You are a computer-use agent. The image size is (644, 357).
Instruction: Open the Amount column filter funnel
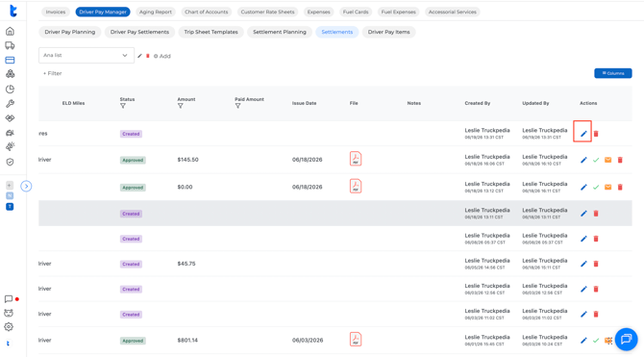[181, 106]
